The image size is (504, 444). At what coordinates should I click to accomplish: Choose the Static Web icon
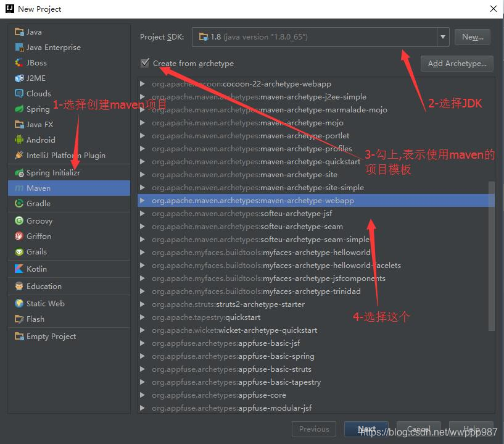click(19, 303)
